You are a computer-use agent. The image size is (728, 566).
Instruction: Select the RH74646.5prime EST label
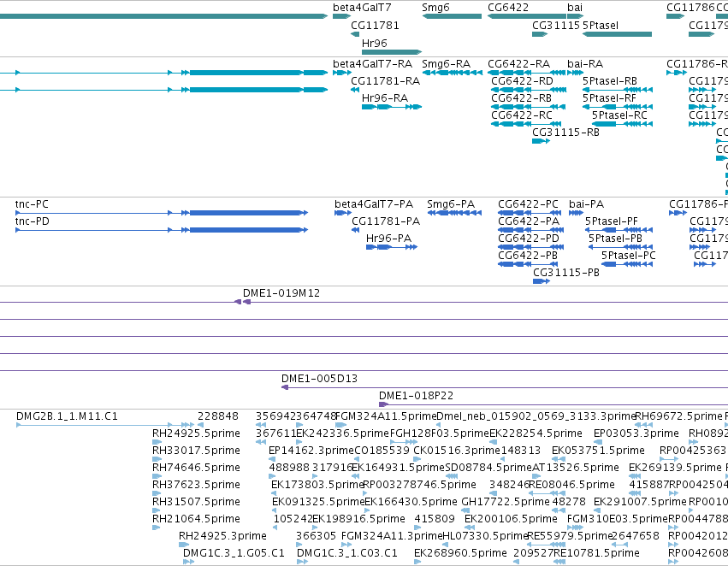pyautogui.click(x=197, y=468)
